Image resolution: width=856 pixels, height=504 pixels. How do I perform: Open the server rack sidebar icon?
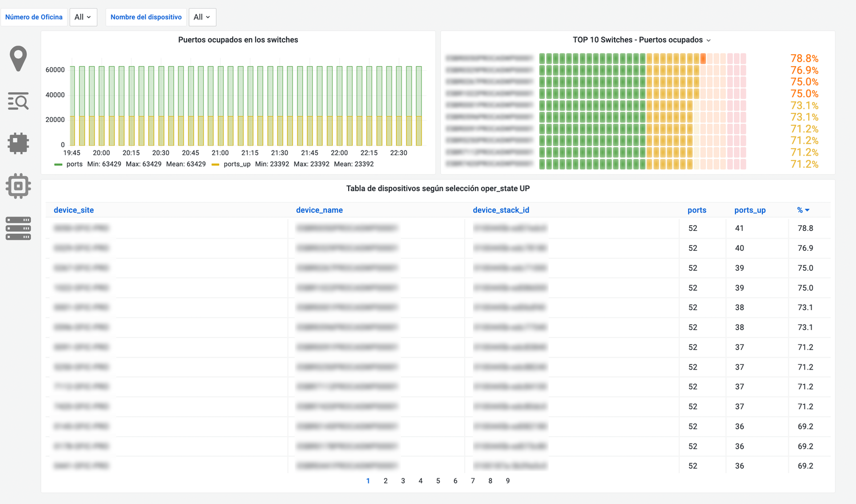click(x=18, y=229)
